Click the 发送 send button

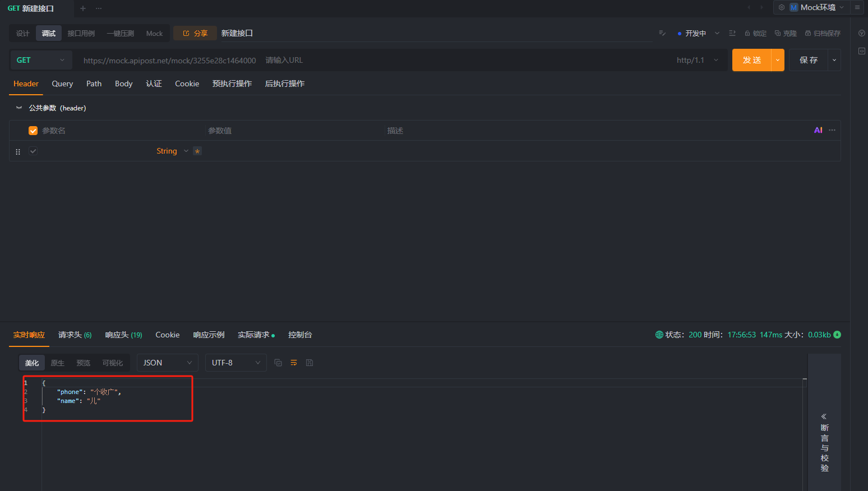(x=752, y=60)
